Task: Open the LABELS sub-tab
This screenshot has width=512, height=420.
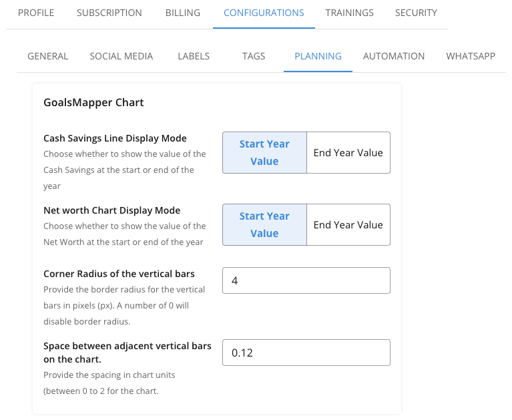Action: click(194, 56)
